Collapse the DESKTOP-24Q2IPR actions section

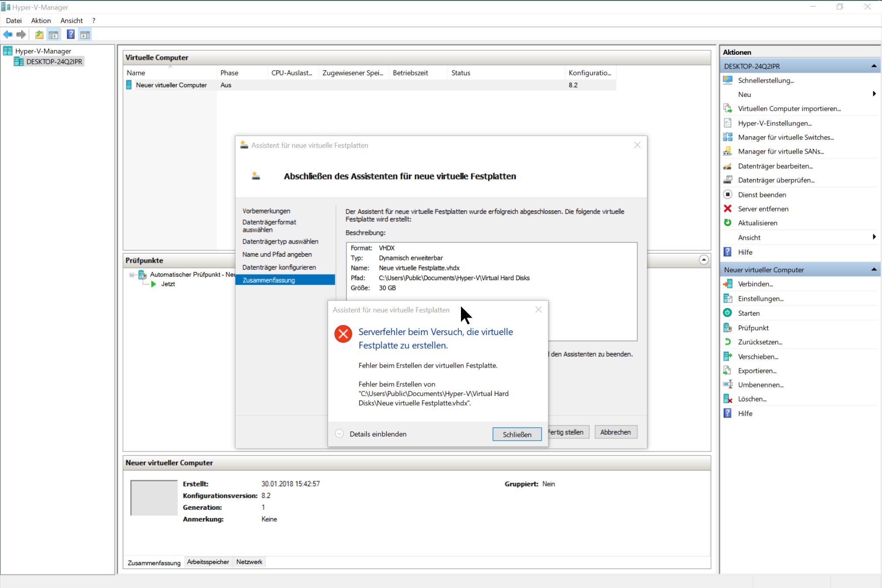pos(874,66)
